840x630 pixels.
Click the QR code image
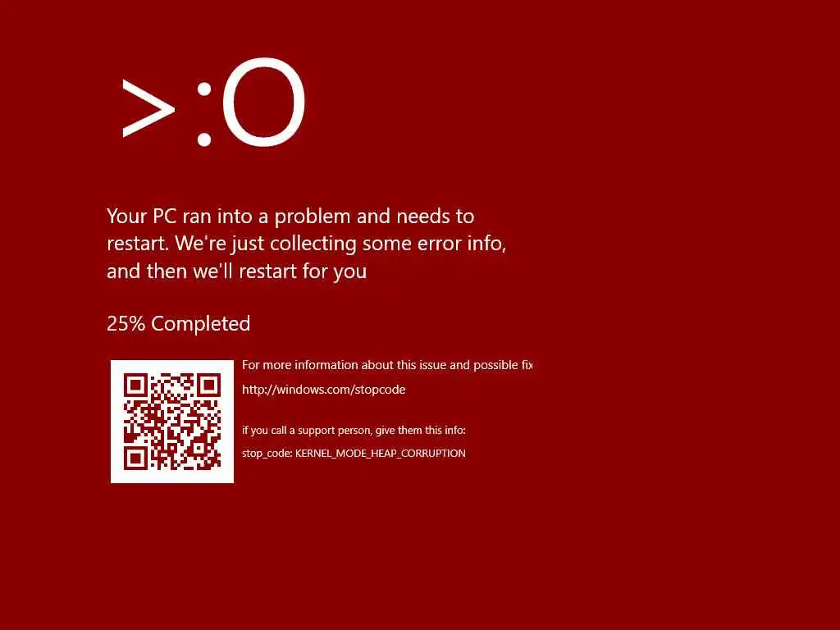coord(172,422)
